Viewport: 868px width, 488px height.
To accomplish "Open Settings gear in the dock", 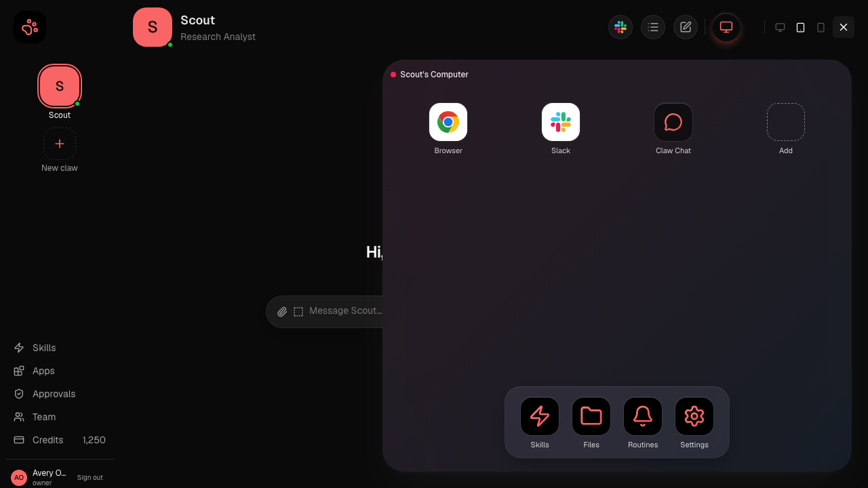I will [x=694, y=416].
